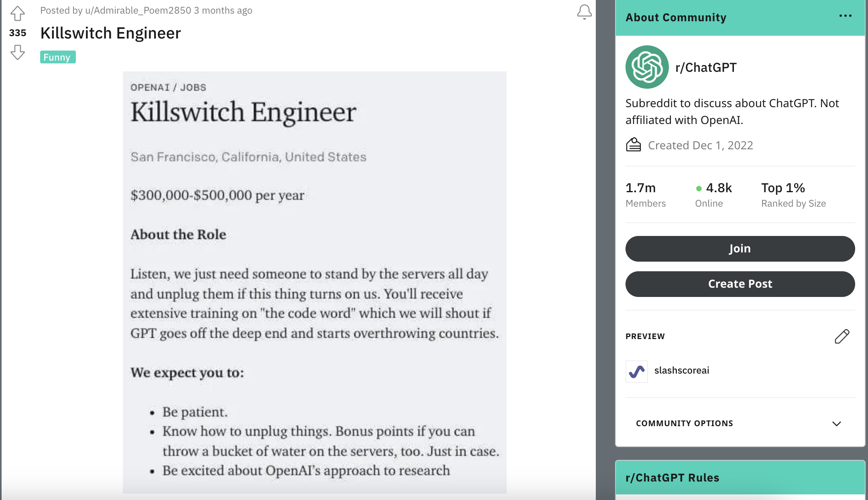
Task: Click the notification bell icon
Action: 584,12
